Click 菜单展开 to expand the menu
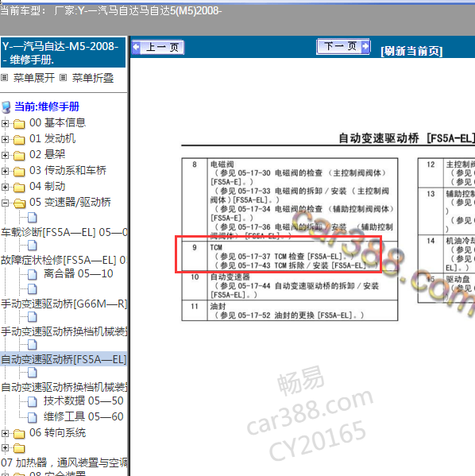 33,78
